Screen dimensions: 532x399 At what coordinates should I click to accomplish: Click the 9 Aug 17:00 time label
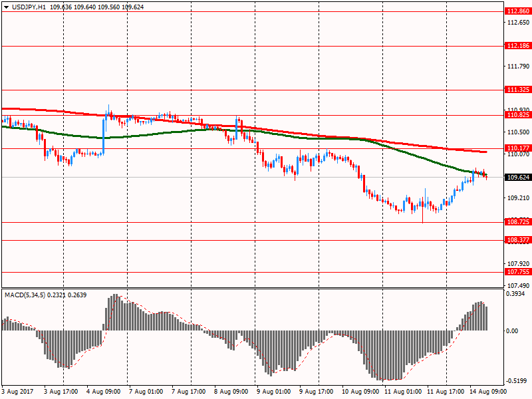(x=317, y=392)
